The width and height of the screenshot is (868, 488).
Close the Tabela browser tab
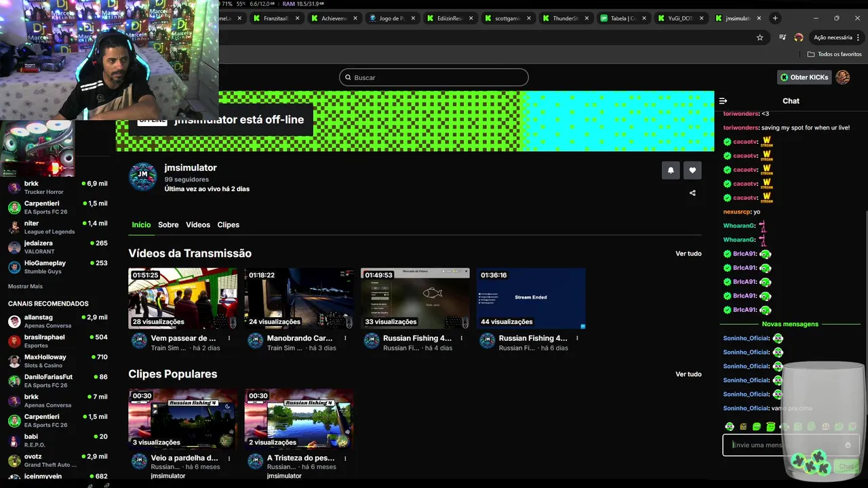(644, 18)
